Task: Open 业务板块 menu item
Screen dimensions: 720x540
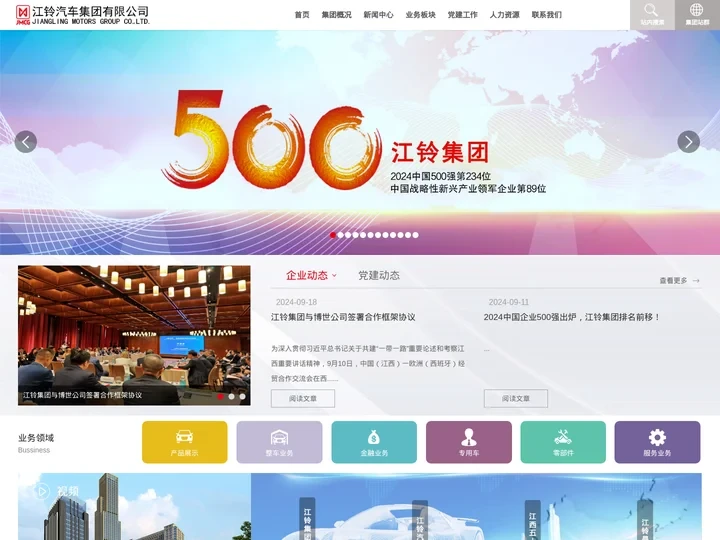Action: (x=421, y=15)
